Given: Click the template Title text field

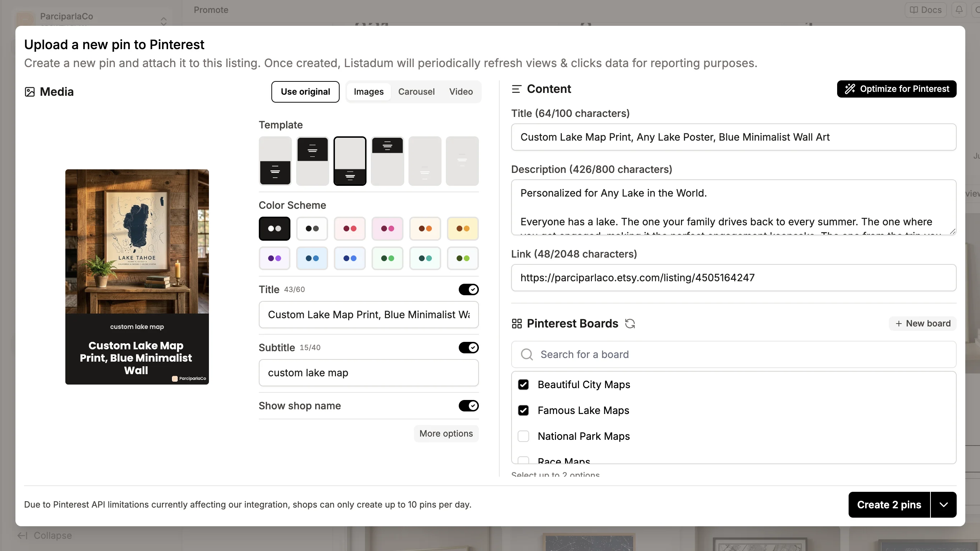Looking at the screenshot, I should pyautogui.click(x=368, y=315).
